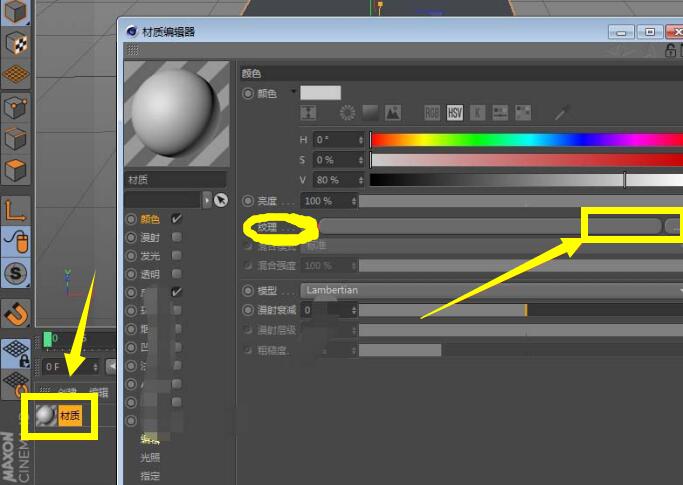Switch to edges mode cube icon
Screen dimensions: 683x485
(x=16, y=139)
